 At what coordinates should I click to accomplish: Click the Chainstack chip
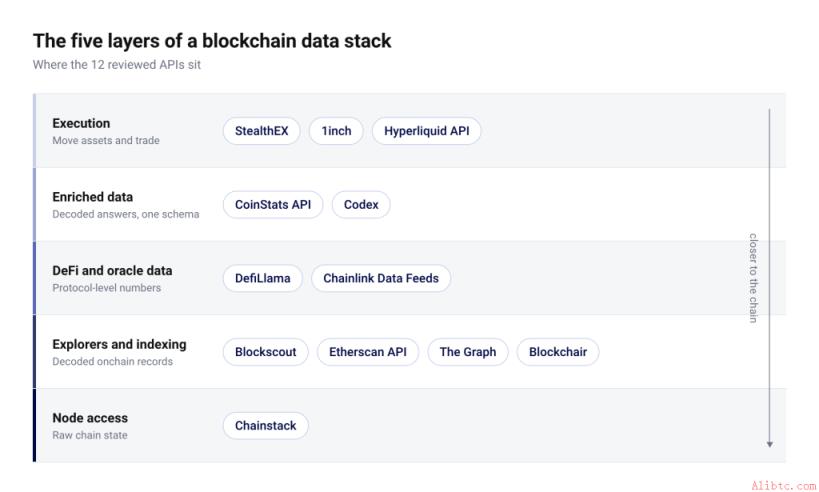pyautogui.click(x=265, y=426)
